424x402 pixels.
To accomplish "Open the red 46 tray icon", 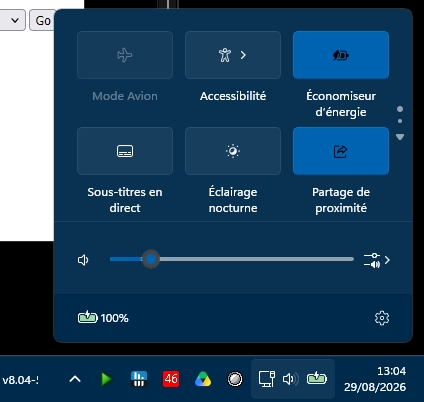I will pos(171,379).
